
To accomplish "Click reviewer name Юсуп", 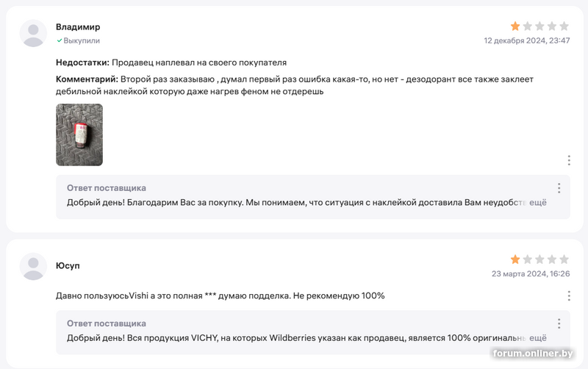I will click(68, 265).
